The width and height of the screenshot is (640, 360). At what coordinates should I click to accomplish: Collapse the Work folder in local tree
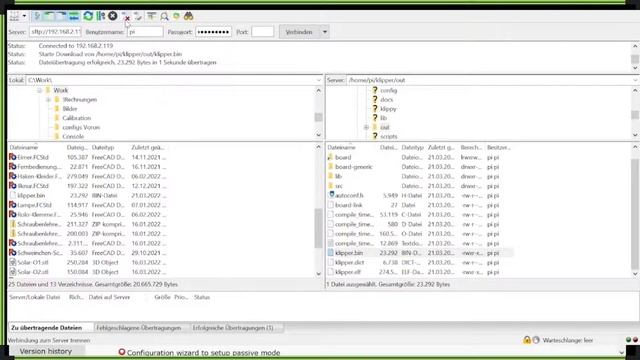[x=40, y=90]
